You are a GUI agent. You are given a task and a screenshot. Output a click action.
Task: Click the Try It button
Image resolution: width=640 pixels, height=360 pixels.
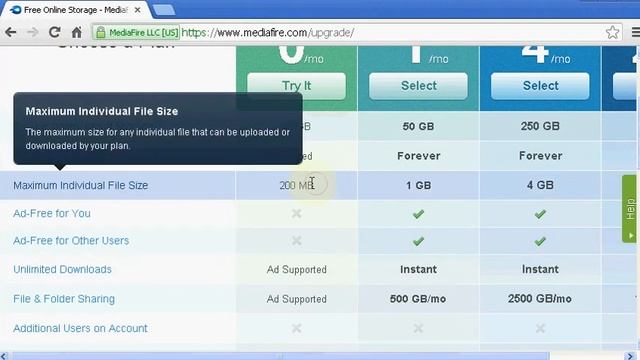click(x=296, y=86)
